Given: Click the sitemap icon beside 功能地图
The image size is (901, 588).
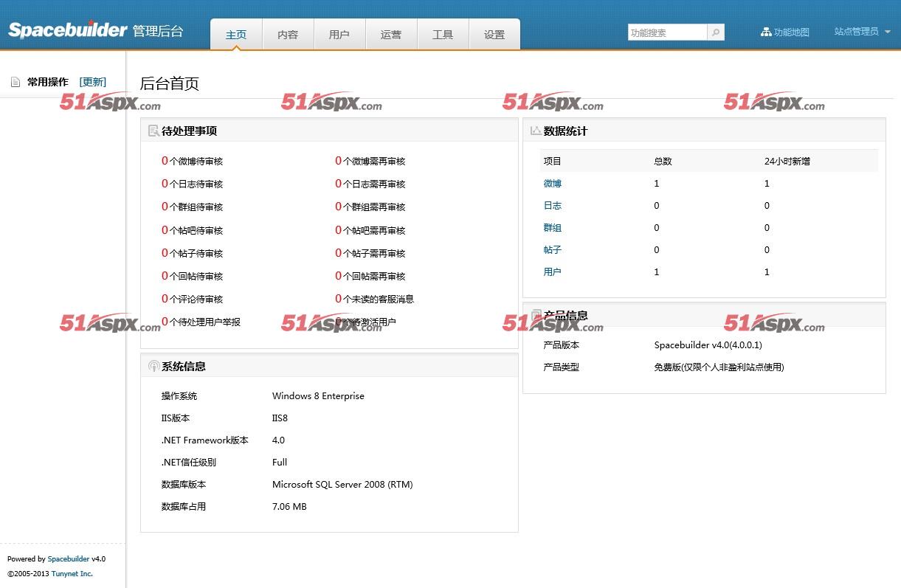Looking at the screenshot, I should [x=765, y=32].
